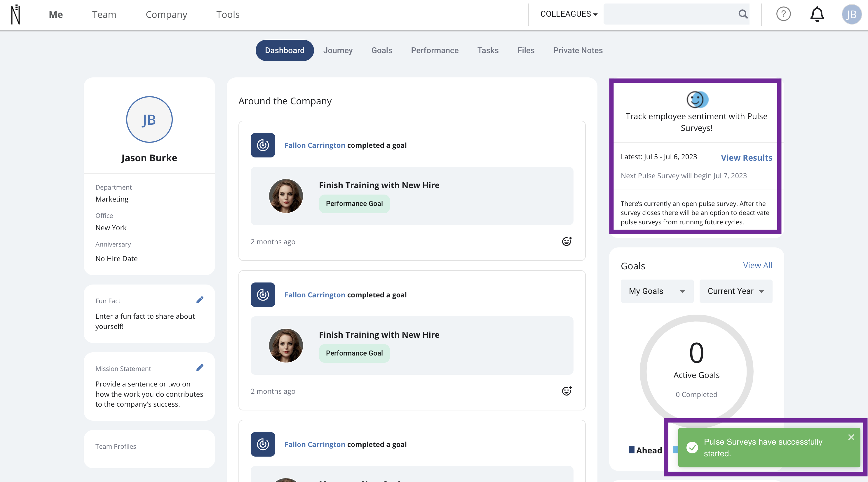Open Fallon Carrington link in third post
This screenshot has height=482, width=868.
(x=315, y=444)
